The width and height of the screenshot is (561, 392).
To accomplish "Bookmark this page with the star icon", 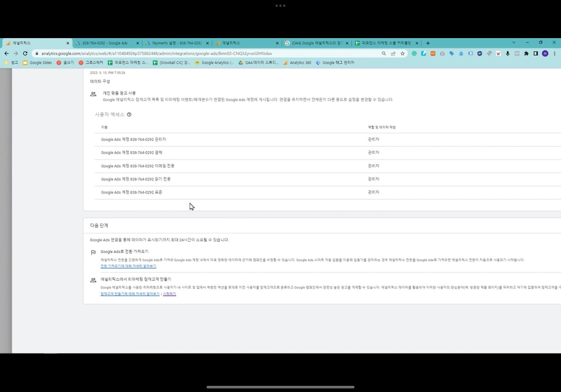I will (x=402, y=53).
